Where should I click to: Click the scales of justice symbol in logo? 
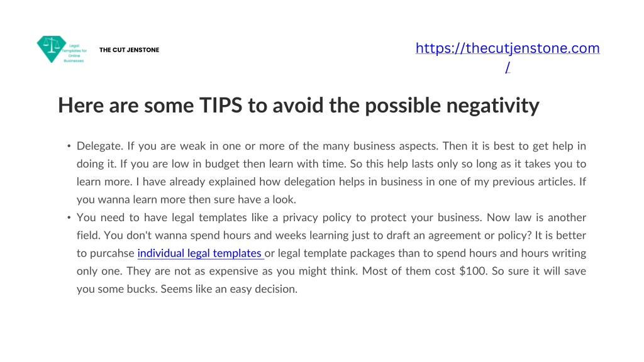pyautogui.click(x=52, y=45)
